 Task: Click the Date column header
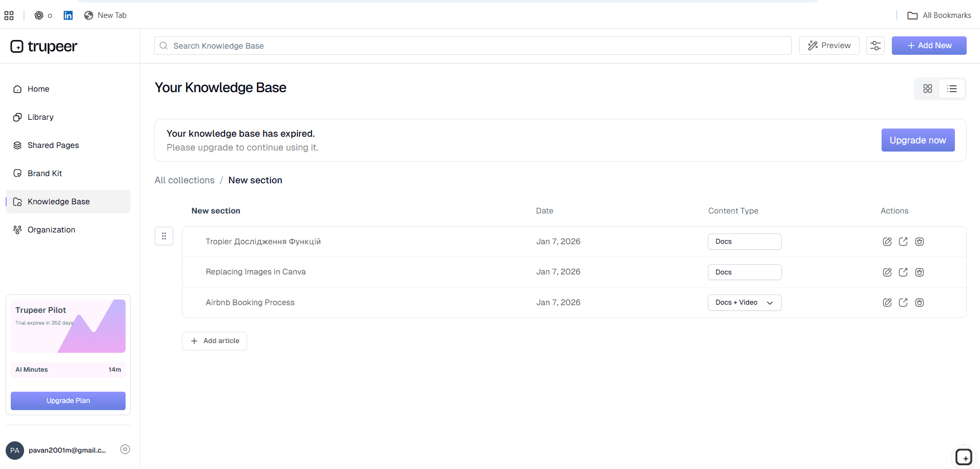pyautogui.click(x=545, y=211)
